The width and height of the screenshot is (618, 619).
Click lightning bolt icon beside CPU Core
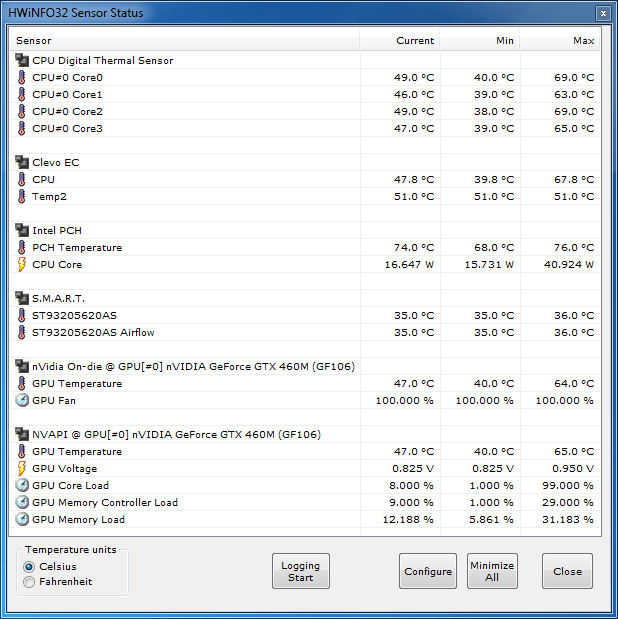(22, 264)
